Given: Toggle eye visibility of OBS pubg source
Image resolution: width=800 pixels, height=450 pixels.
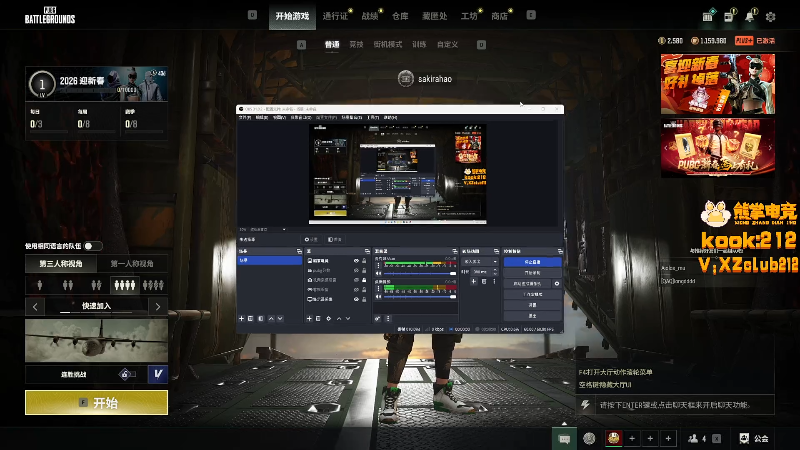Looking at the screenshot, I should tap(356, 270).
